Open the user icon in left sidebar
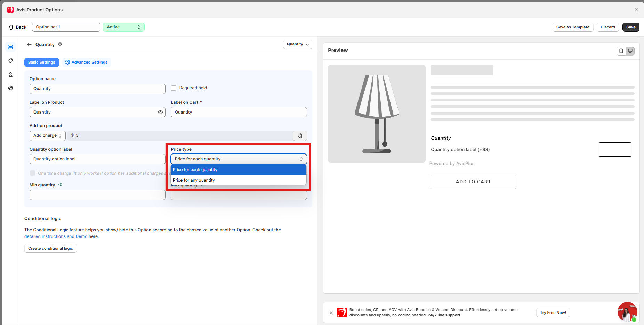This screenshot has height=325, width=644. tap(10, 74)
